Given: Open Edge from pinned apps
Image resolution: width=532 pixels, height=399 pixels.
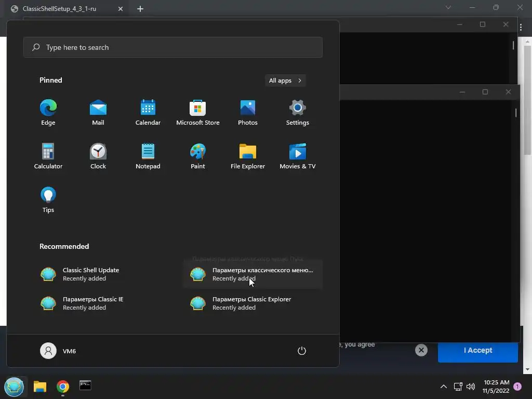Looking at the screenshot, I should (48, 113).
